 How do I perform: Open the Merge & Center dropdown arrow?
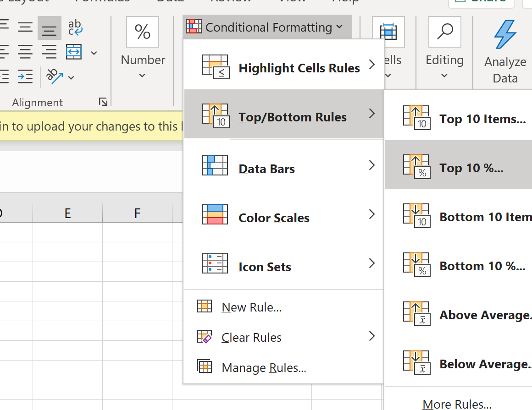point(94,53)
